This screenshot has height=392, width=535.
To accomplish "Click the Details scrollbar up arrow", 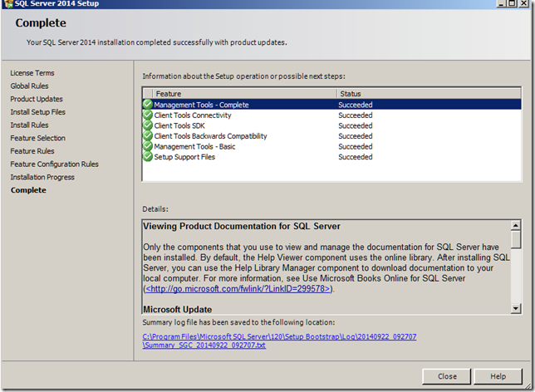I will coord(516,226).
